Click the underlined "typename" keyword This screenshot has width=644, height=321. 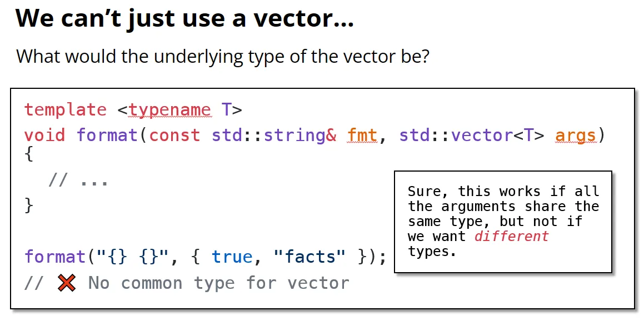point(169,110)
